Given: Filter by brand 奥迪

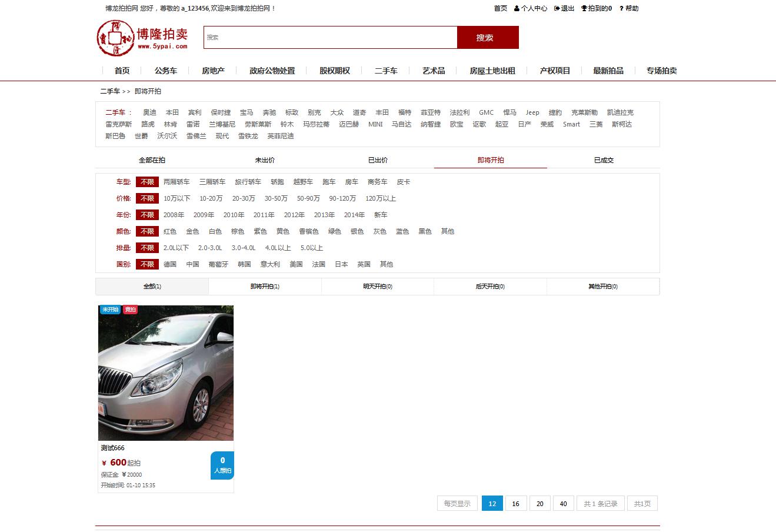Looking at the screenshot, I should point(149,112).
